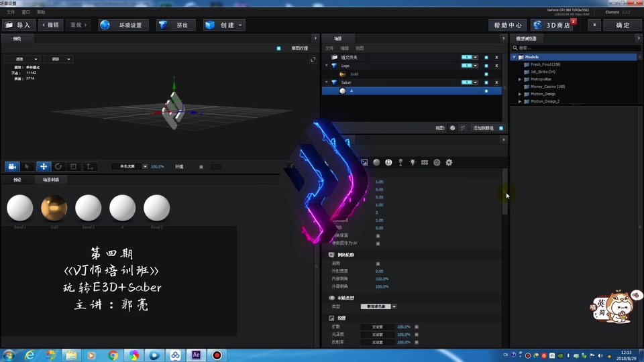
Task: Collapse the Logo group in scene list
Action: [327, 66]
